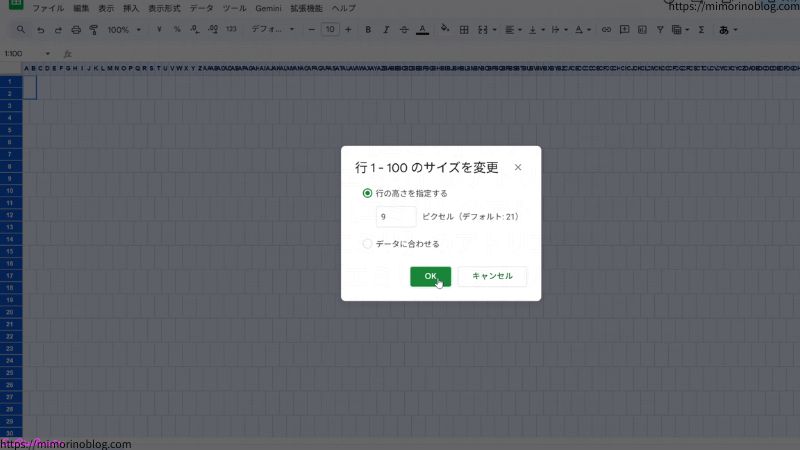Open horizontal align dropdown

pos(513,30)
